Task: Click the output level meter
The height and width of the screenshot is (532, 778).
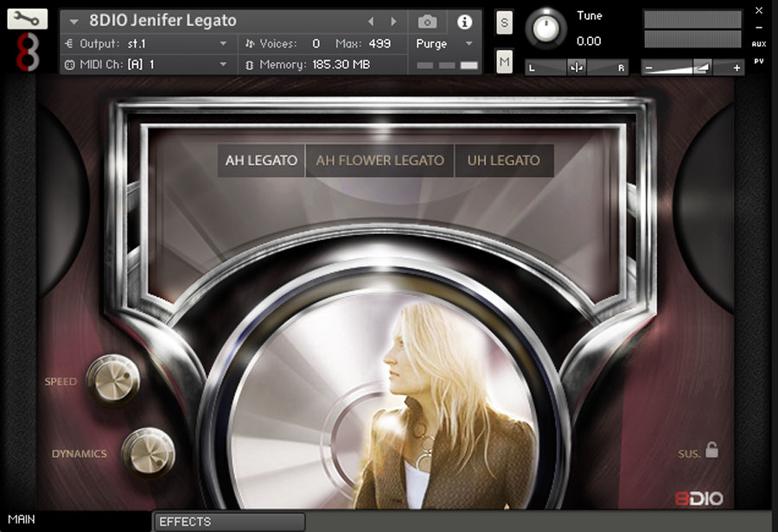Action: [692, 29]
